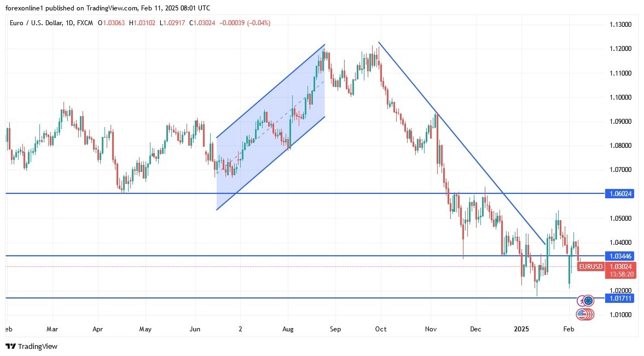
Task: Click the forexonline1 username link
Action: coord(23,8)
